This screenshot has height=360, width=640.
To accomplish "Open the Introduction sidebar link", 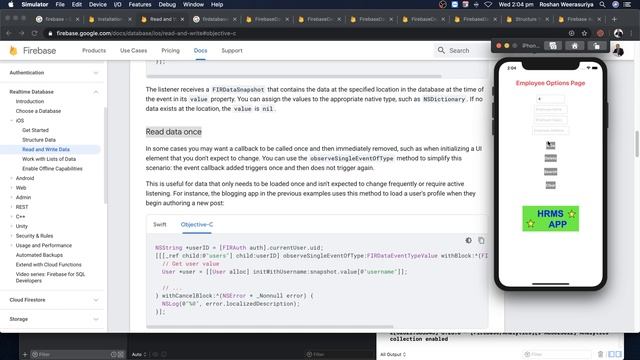I will (x=30, y=101).
